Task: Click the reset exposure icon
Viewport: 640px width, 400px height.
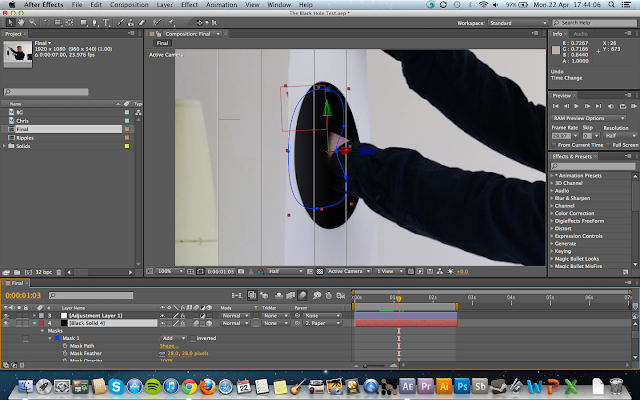Action: (x=450, y=271)
